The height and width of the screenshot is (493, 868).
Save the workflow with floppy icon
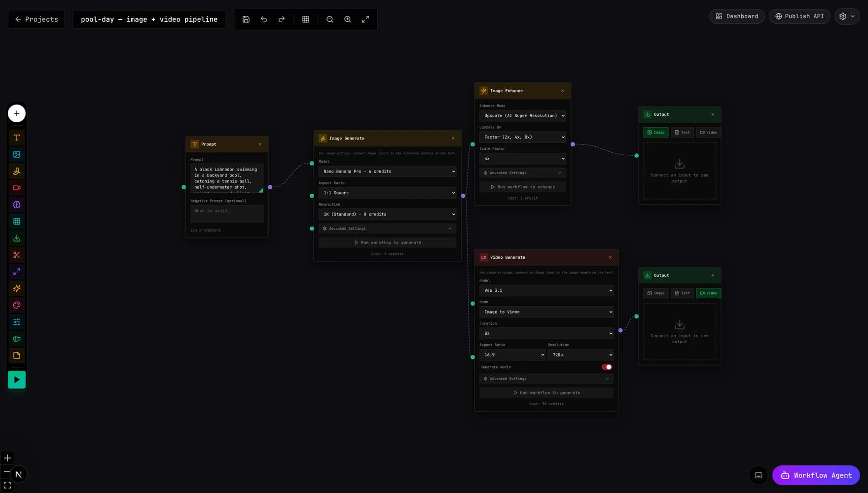(x=246, y=19)
